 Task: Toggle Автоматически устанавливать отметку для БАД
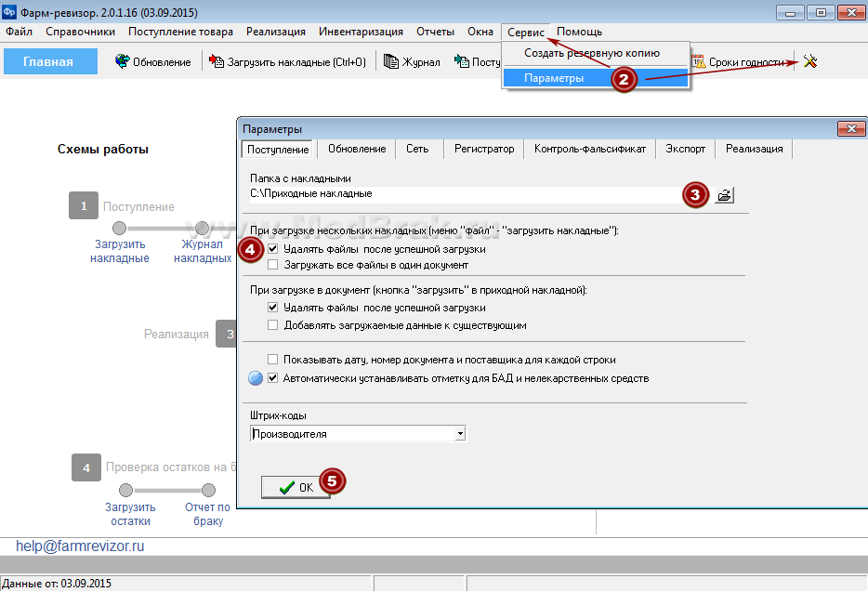[273, 378]
